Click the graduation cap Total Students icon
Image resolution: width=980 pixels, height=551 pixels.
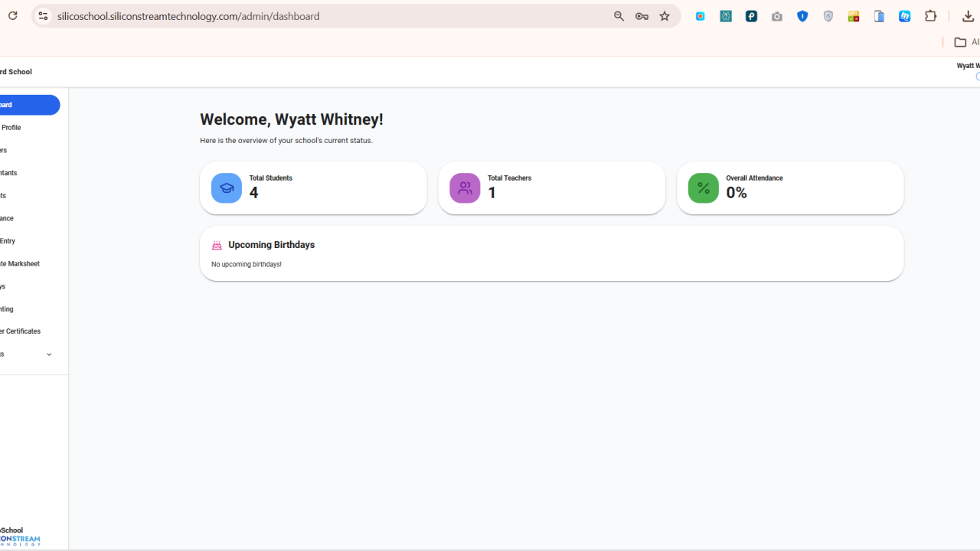pyautogui.click(x=227, y=187)
